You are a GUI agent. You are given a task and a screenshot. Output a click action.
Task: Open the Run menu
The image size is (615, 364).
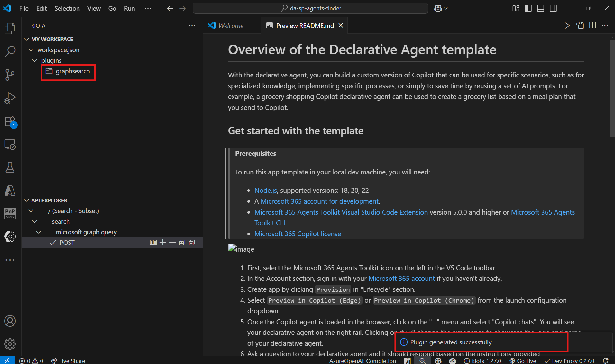pyautogui.click(x=129, y=8)
